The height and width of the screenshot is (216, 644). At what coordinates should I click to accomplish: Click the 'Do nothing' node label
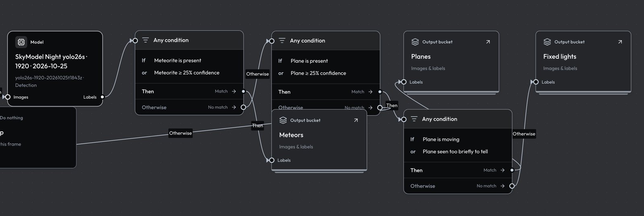(11, 118)
